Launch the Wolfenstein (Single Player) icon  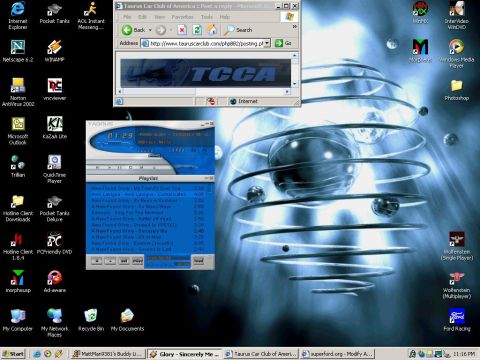click(456, 246)
